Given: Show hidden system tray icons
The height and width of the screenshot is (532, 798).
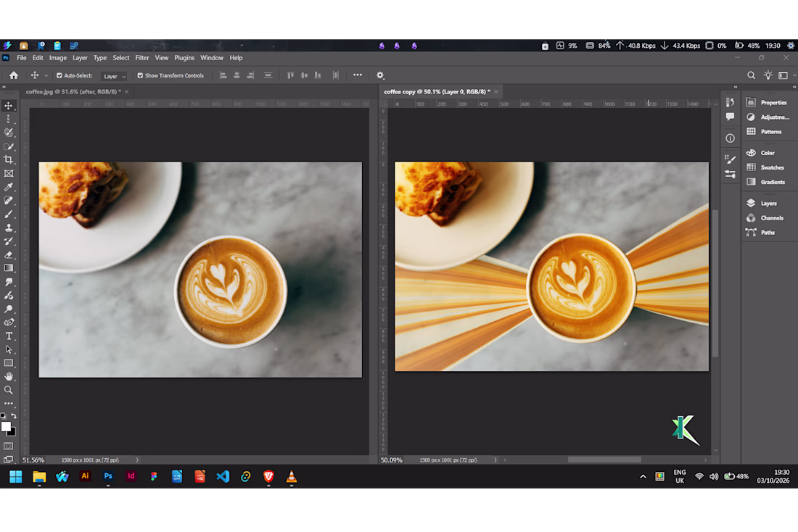Looking at the screenshot, I should point(643,477).
